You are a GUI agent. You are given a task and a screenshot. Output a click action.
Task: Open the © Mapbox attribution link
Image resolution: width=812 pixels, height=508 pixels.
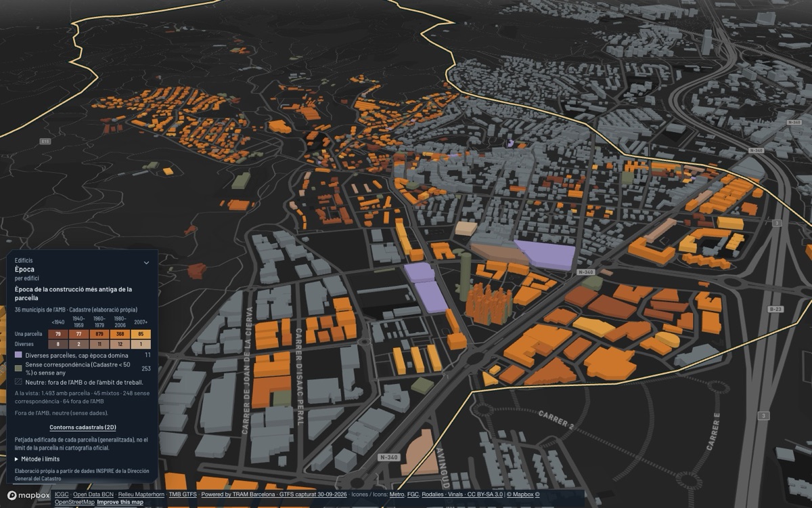click(x=520, y=494)
